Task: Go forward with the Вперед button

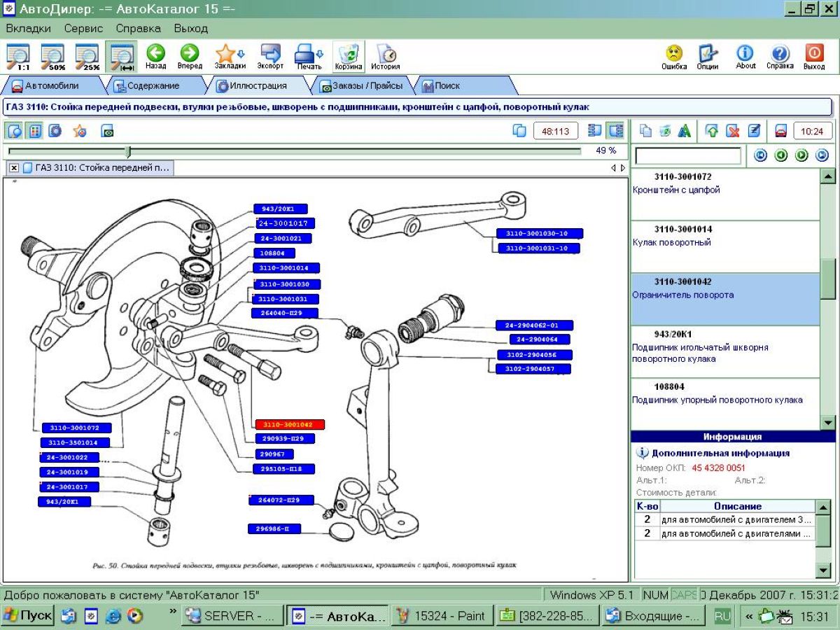Action: (190, 57)
